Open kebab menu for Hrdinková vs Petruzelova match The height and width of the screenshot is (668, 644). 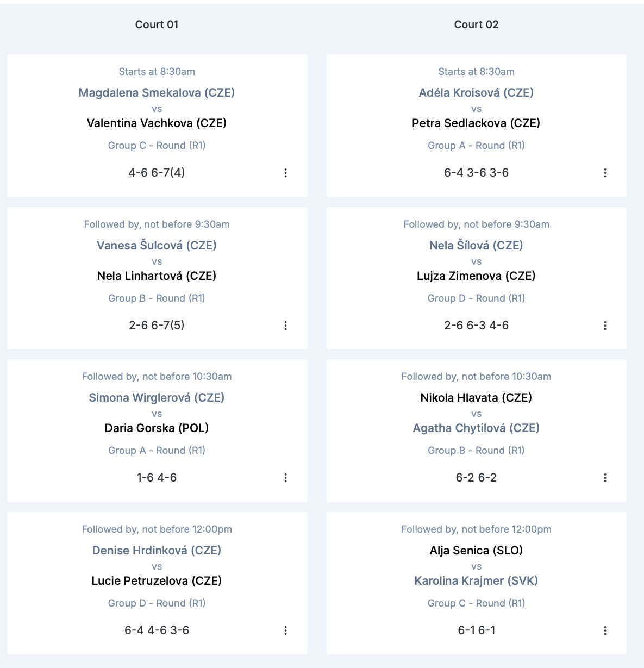(x=285, y=630)
